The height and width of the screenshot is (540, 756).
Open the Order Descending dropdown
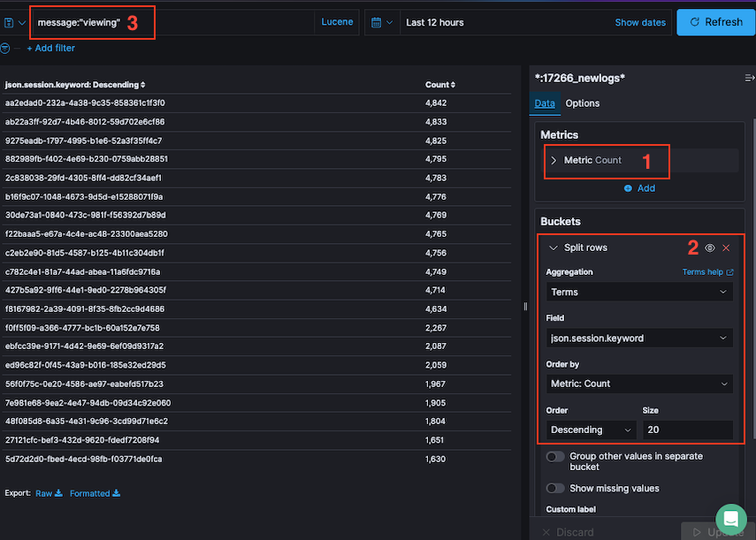pos(592,430)
